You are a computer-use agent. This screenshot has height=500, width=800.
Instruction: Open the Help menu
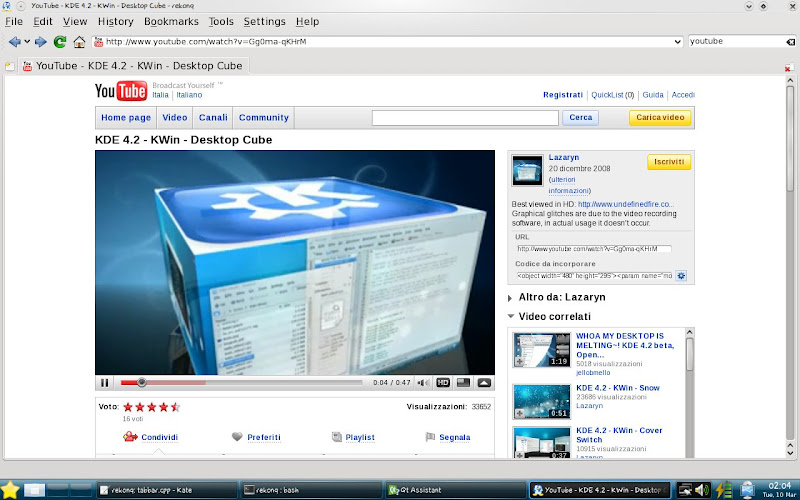[307, 21]
